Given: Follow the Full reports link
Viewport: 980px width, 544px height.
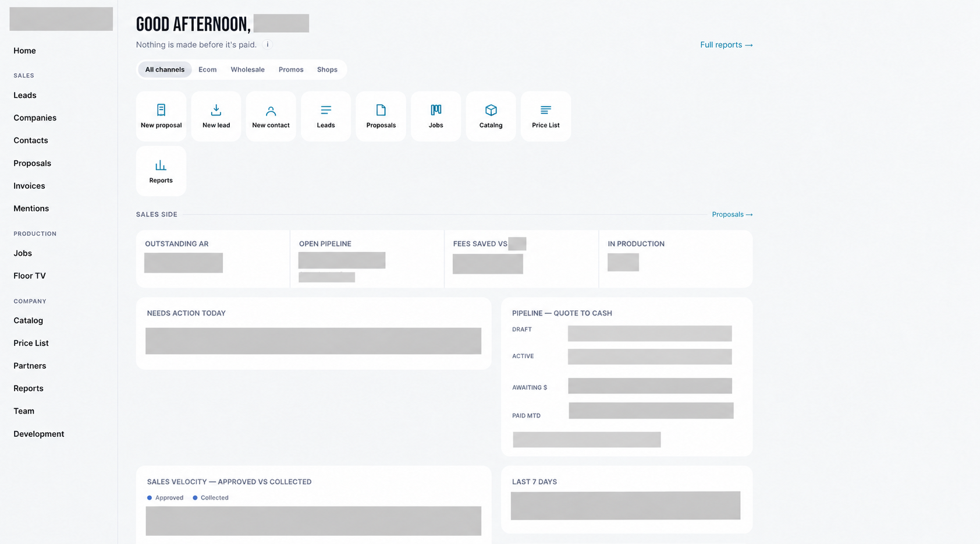Looking at the screenshot, I should click(726, 45).
